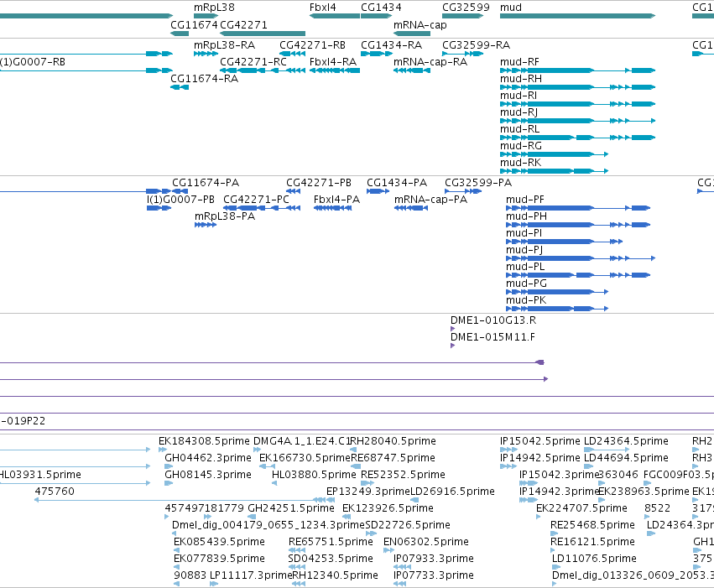Open EST RE25468.5prime

tap(592, 526)
